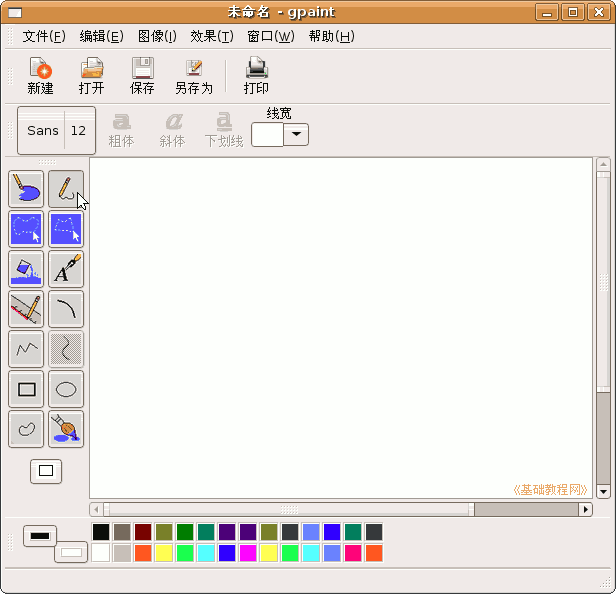Screen dimensions: 616x594
Task: Open the 文件(F) menu
Action: 44,36
